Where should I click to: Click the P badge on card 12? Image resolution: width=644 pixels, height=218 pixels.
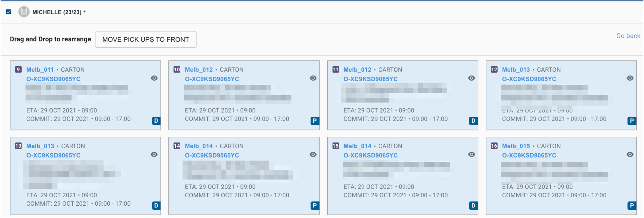632,121
